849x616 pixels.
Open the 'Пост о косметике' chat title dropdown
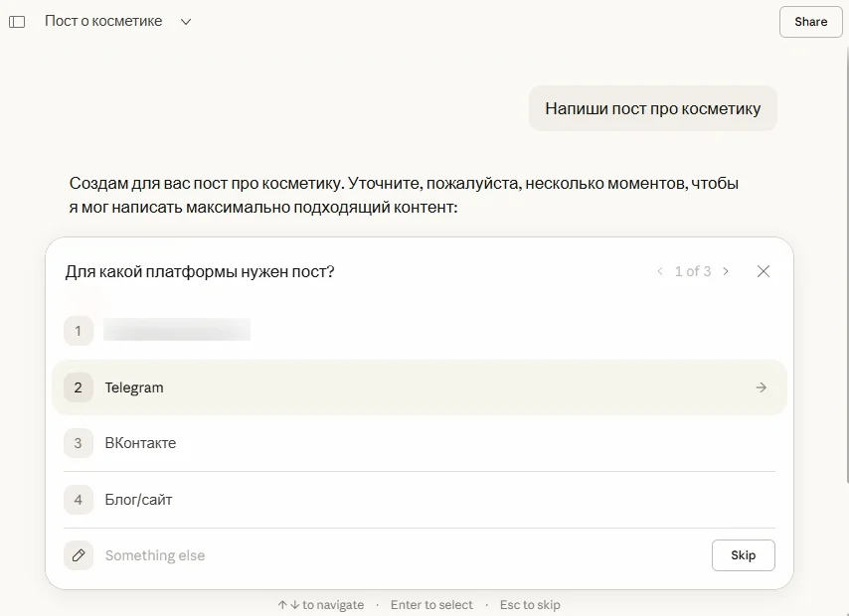coord(186,22)
